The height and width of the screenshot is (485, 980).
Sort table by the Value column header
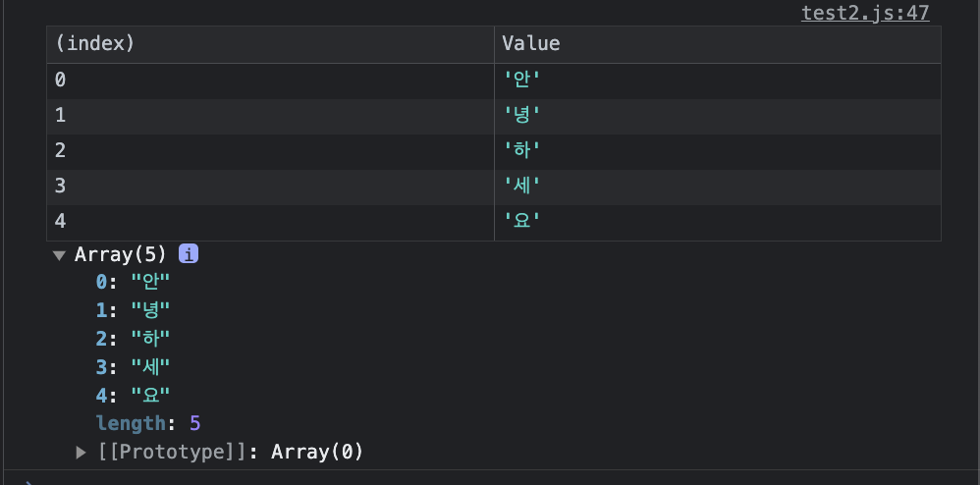click(x=718, y=44)
